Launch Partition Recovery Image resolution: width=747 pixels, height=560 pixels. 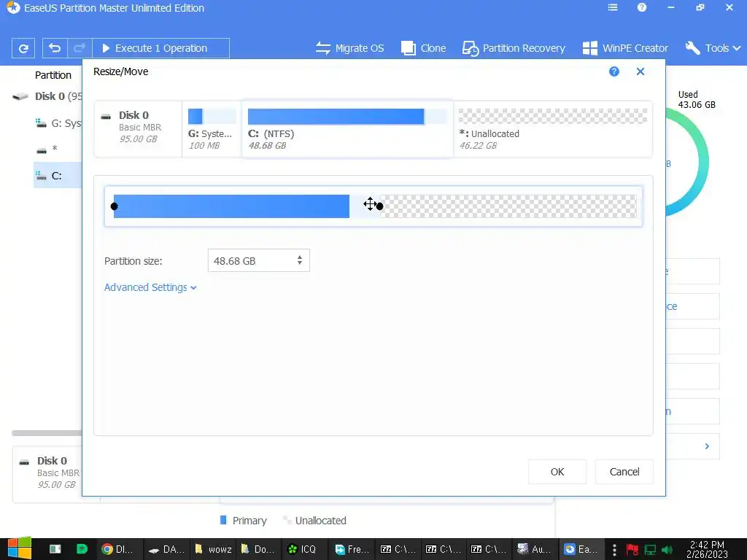(x=514, y=48)
